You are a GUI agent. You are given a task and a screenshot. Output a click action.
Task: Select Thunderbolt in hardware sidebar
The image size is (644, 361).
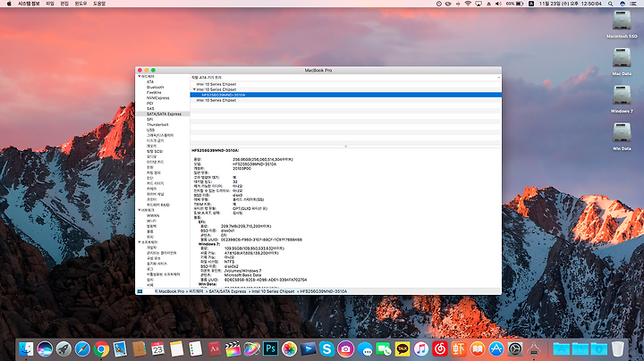[157, 125]
